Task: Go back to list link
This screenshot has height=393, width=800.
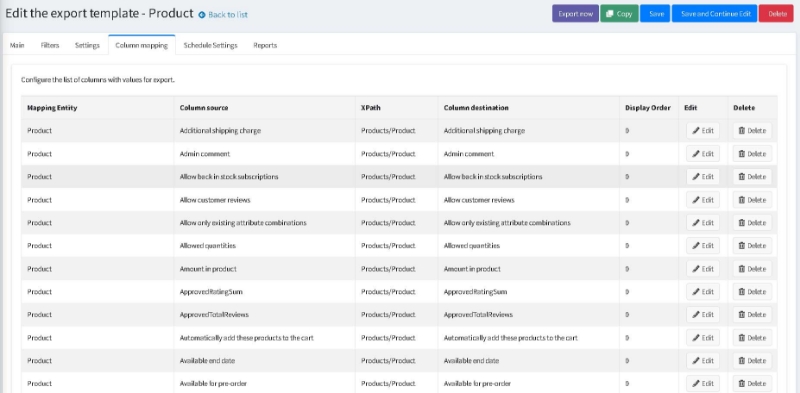Action: pyautogui.click(x=223, y=15)
